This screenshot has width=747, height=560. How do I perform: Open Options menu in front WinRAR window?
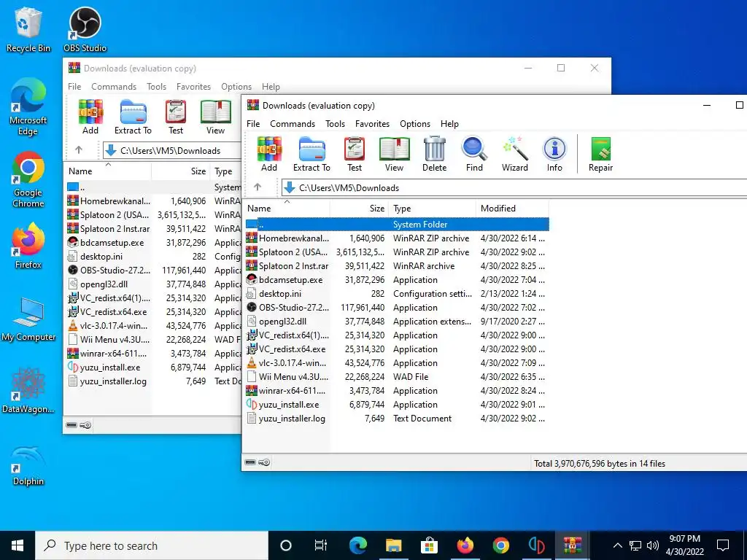(x=415, y=124)
